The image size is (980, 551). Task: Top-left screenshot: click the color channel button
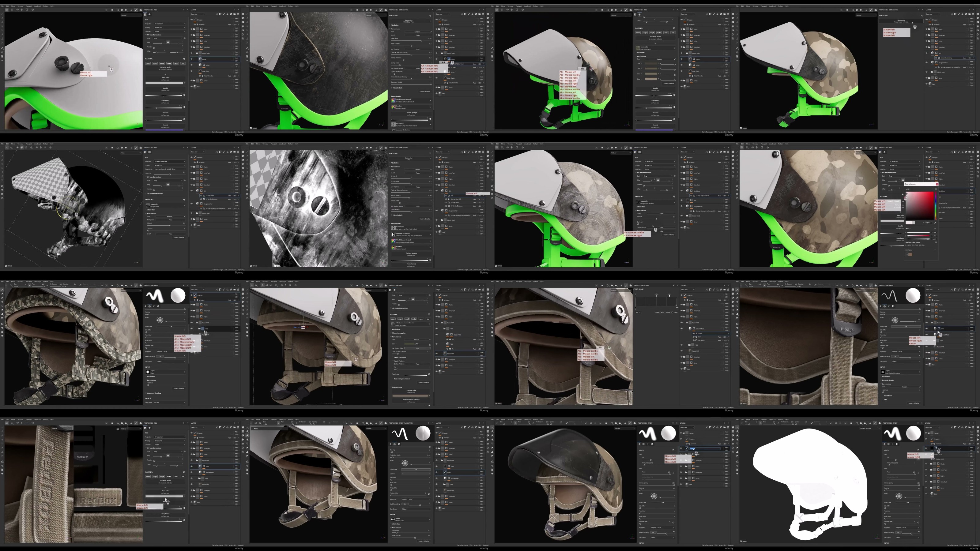point(148,63)
